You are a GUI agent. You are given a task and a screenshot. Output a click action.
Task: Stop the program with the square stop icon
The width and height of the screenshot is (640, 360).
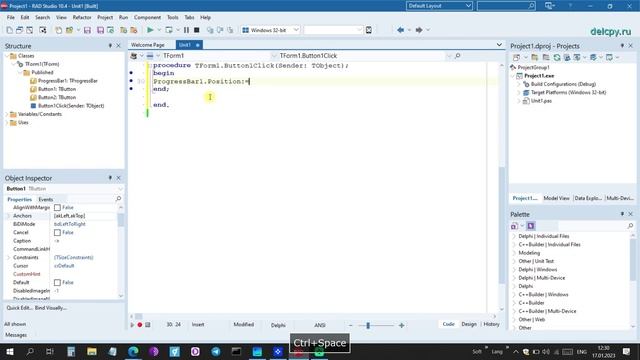point(197,30)
